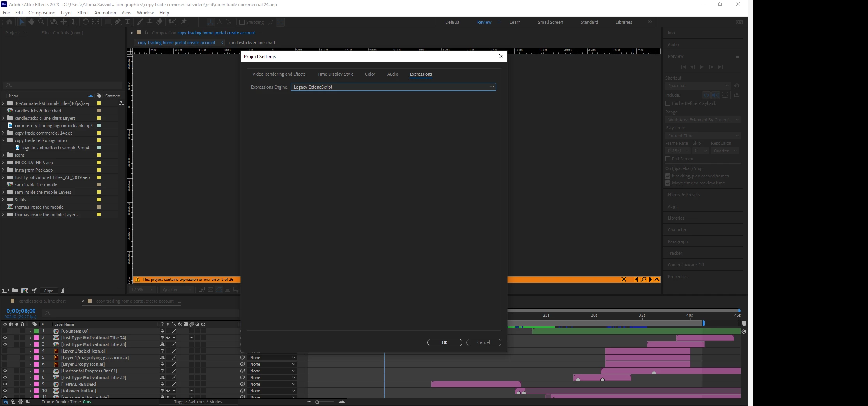Viewport: 868px width, 406px height.
Task: Go to previous expression error arrow
Action: (x=637, y=279)
